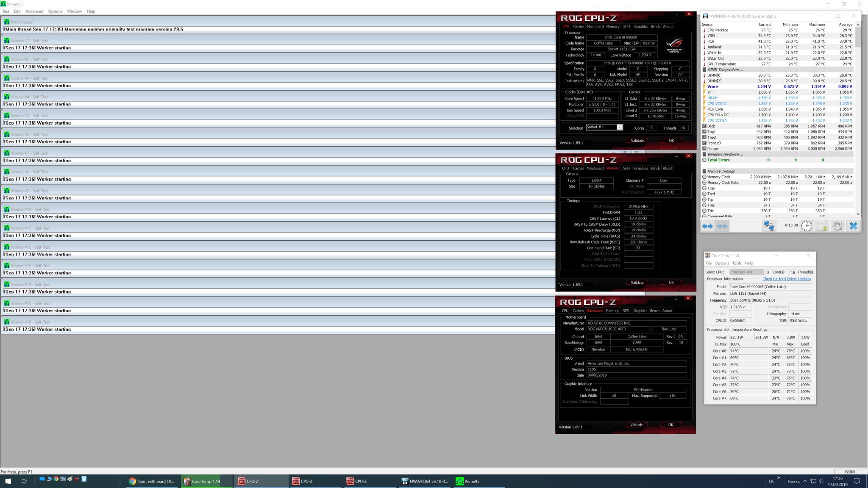Switch to Core Temp 1.14 taskbar button
868x488 pixels.
pyautogui.click(x=206, y=481)
